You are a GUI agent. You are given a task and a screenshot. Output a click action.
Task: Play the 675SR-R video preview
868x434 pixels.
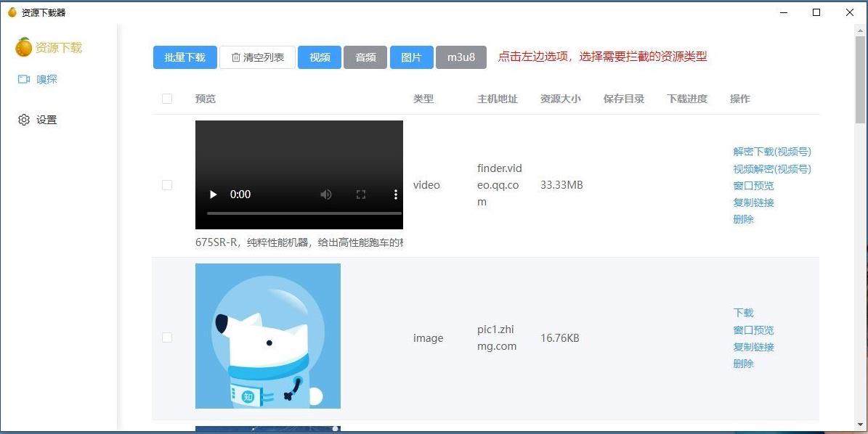tap(213, 194)
